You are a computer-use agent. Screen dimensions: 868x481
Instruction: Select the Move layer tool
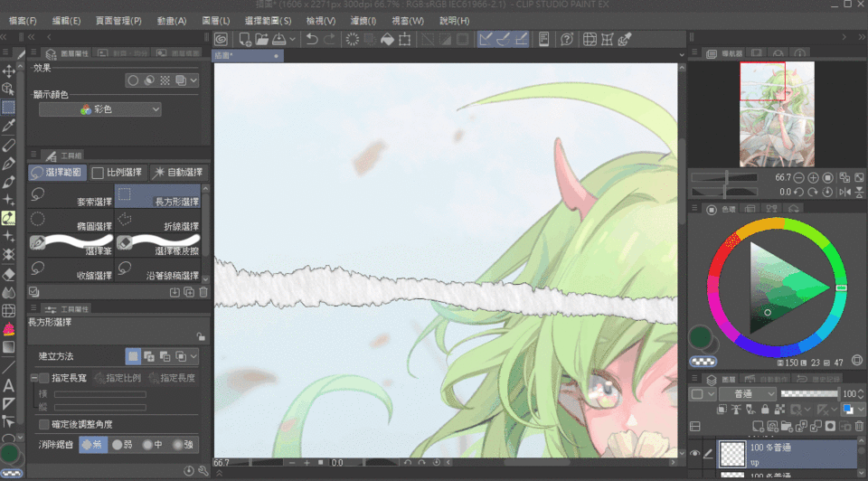click(8, 71)
